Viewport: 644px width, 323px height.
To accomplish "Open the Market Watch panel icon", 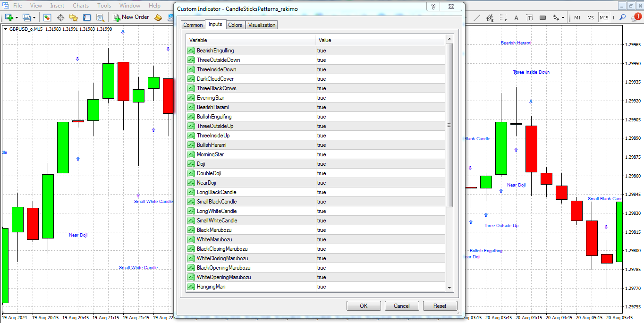I will point(47,17).
